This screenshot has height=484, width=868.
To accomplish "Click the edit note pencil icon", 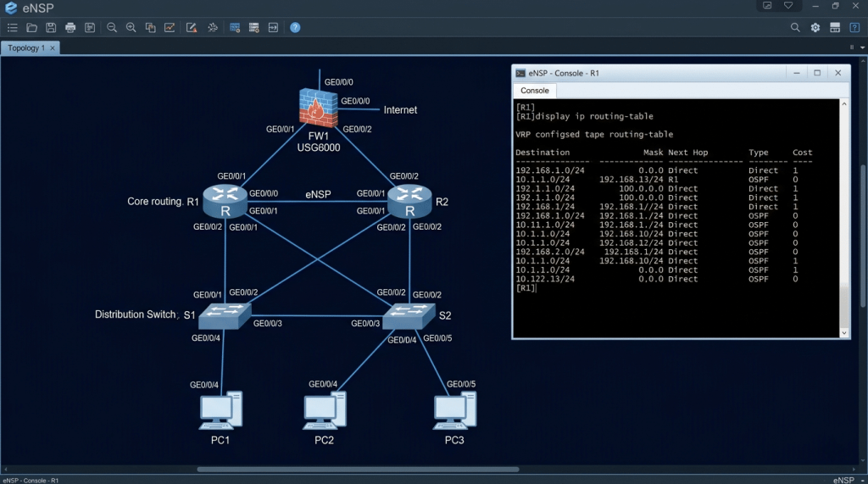I will [192, 27].
